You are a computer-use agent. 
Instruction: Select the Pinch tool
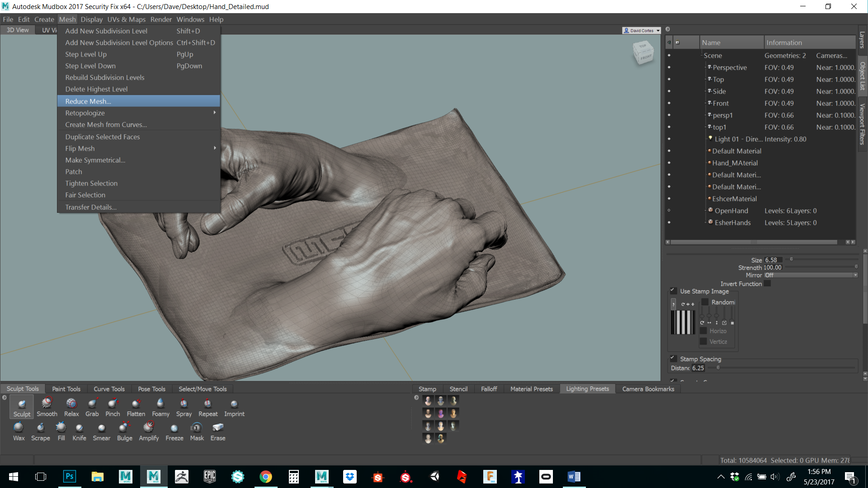click(113, 407)
